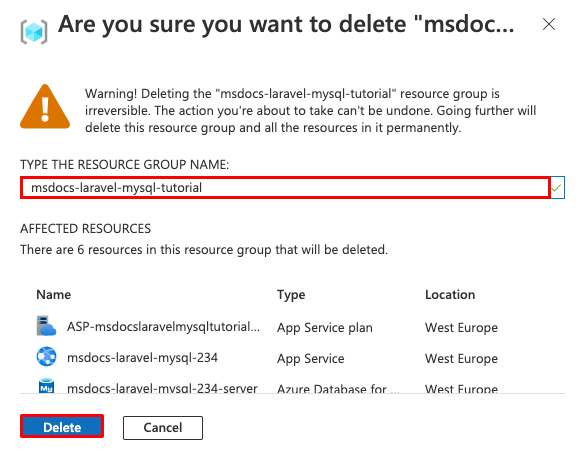Click West Europe in App Service row
Viewport: 585px width, 460px height.
coord(461,359)
